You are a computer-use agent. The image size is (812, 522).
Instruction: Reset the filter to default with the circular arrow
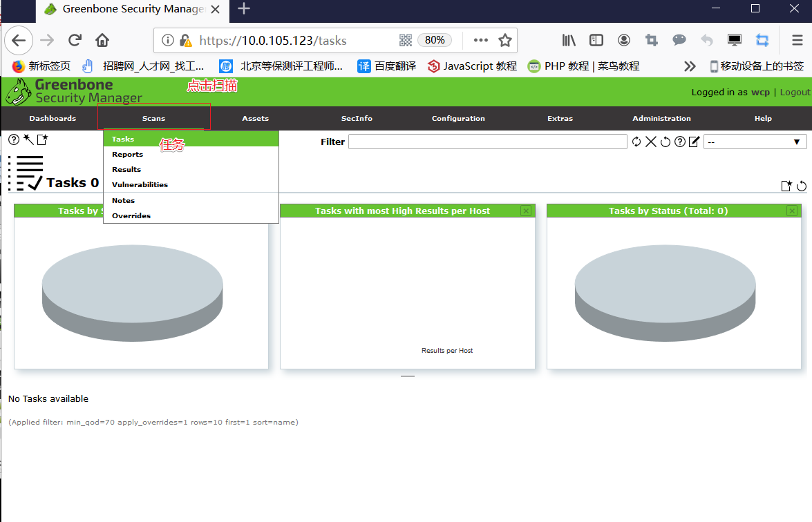click(665, 142)
